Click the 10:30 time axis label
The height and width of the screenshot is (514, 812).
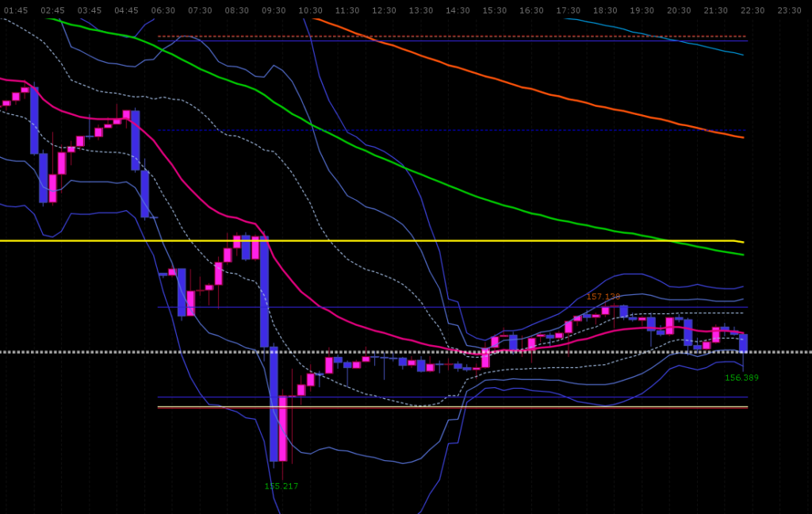pyautogui.click(x=310, y=10)
